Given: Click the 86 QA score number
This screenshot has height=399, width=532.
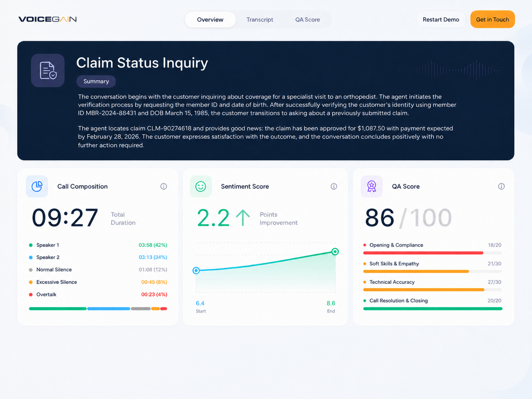Looking at the screenshot, I should click(380, 218).
